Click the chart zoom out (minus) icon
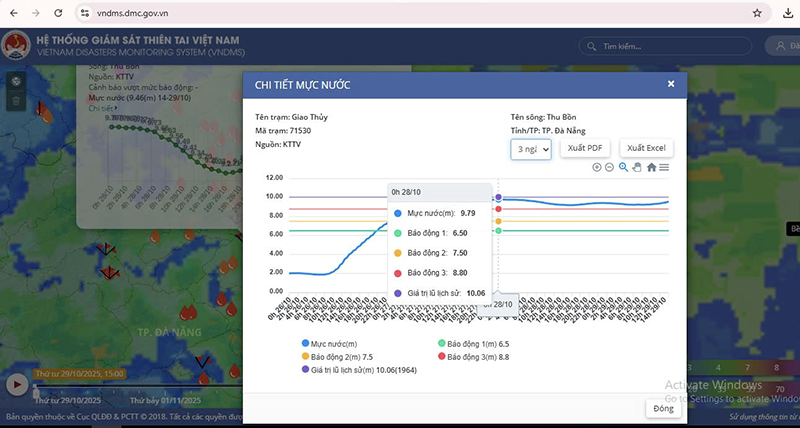This screenshot has width=800, height=428. (609, 167)
